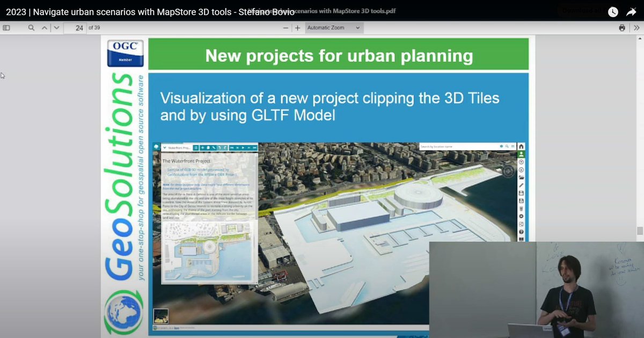The height and width of the screenshot is (338, 644).
Task: Click the YouTube Watch later clock icon
Action: coord(613,11)
